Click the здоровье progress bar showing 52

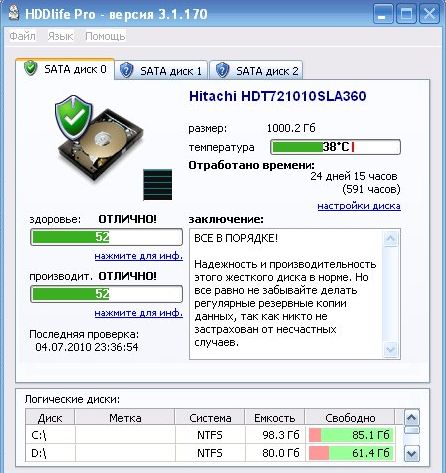pyautogui.click(x=106, y=237)
